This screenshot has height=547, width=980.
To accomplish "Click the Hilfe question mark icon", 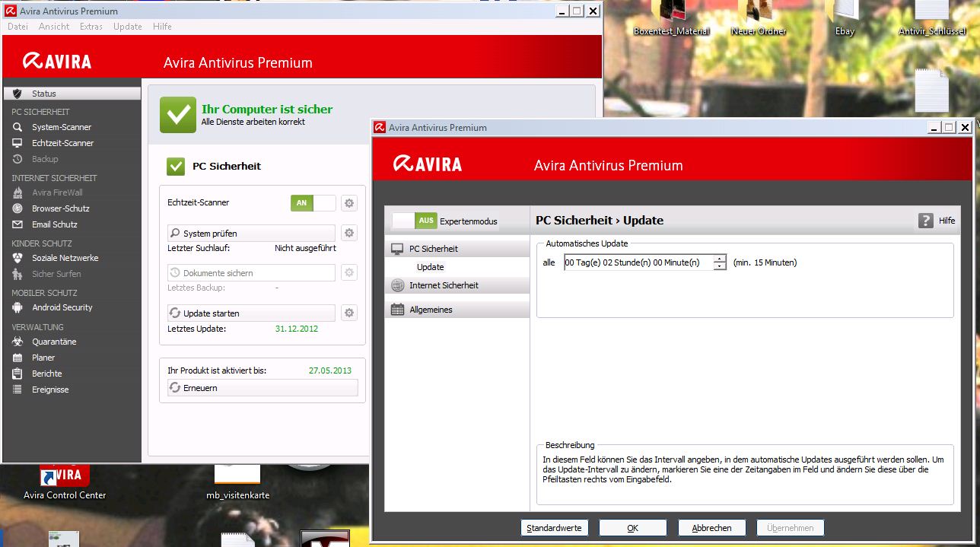I will [x=925, y=221].
